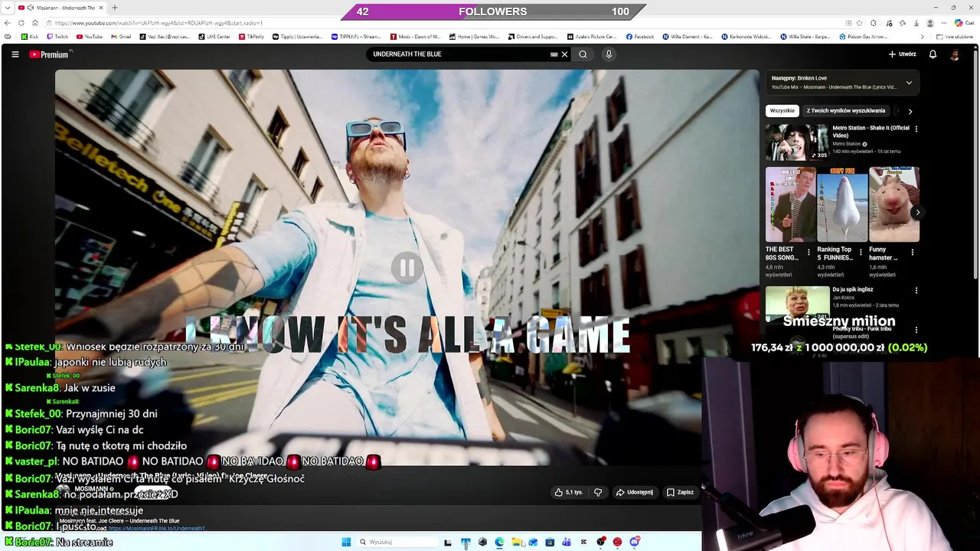The image size is (980, 551).
Task: Click the Wyszukaj taskbar search box
Action: pyautogui.click(x=397, y=542)
